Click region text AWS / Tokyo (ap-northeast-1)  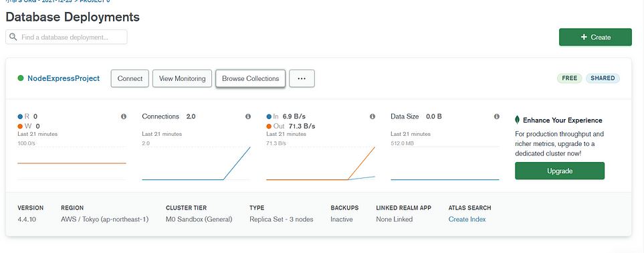[x=105, y=220]
